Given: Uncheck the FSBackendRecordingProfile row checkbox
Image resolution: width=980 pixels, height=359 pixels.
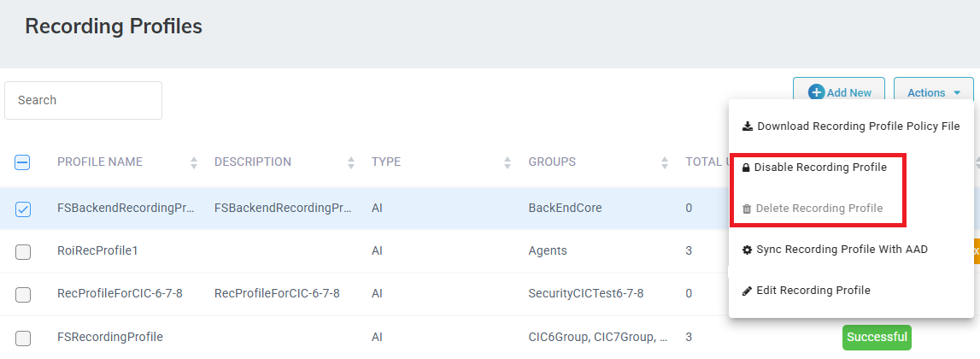Looking at the screenshot, I should tap(22, 209).
